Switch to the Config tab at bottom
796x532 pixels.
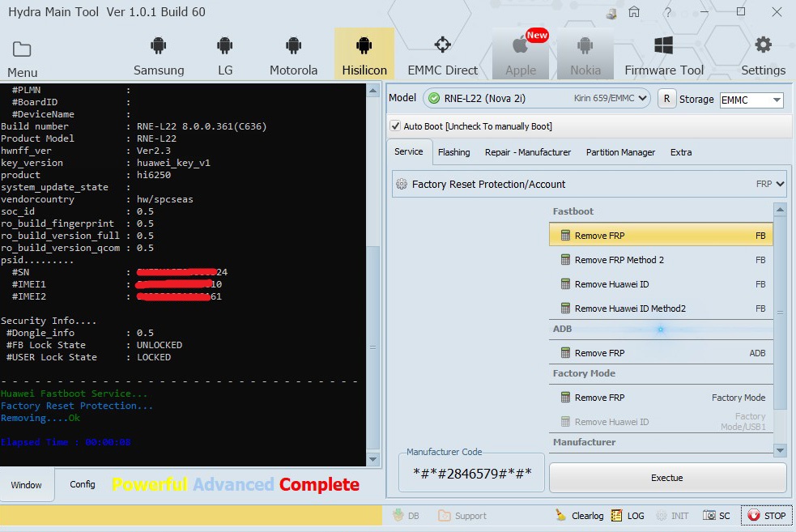tap(82, 484)
